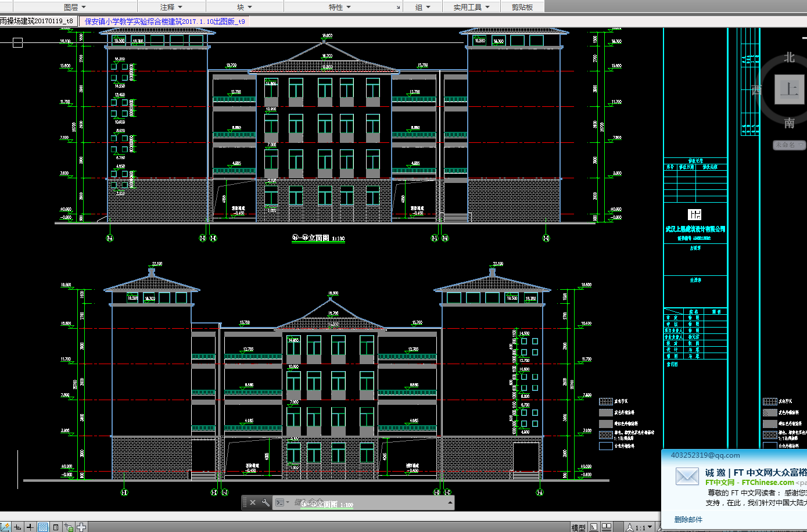807x532 pixels.
Task: Toggle grid display status bar icon
Action: pyautogui.click(x=43, y=527)
